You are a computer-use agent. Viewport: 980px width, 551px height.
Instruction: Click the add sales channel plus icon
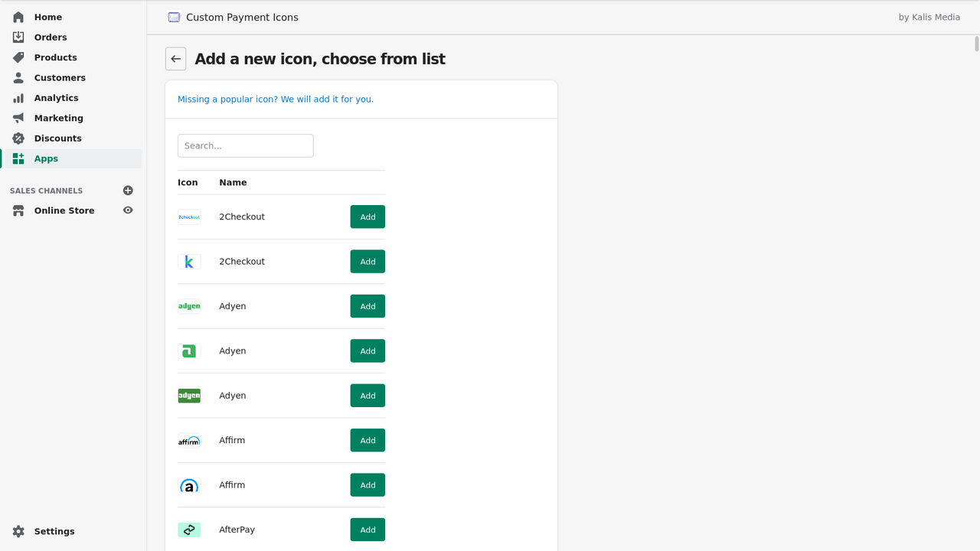[x=128, y=191]
